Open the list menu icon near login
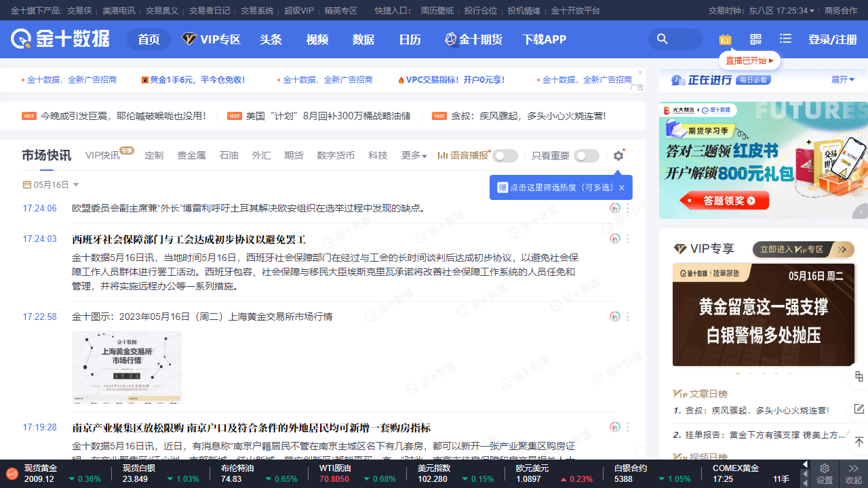The height and width of the screenshot is (488, 868). (785, 39)
